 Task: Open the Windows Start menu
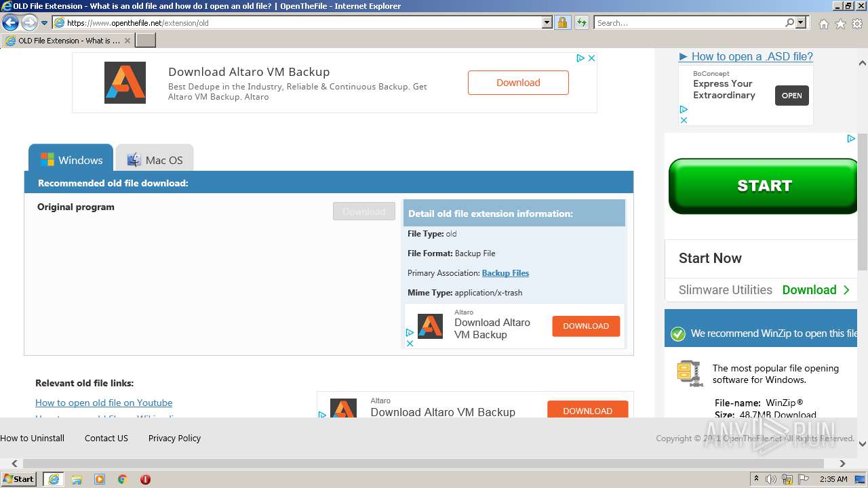point(19,479)
